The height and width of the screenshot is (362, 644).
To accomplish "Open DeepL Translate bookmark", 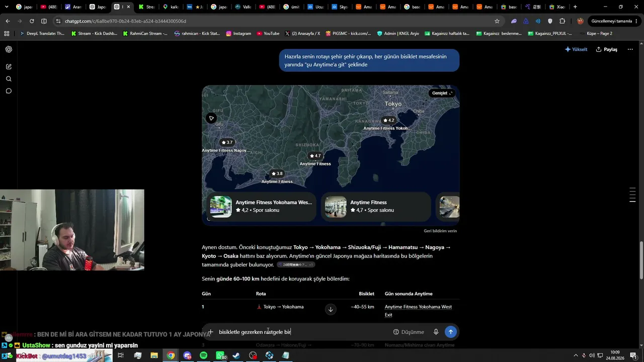I will 42,34.
